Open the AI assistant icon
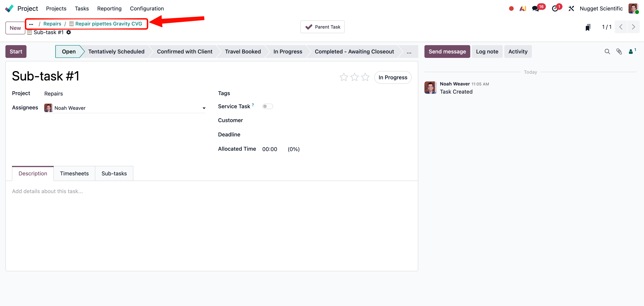Image resolution: width=644 pixels, height=306 pixels. pos(523,8)
